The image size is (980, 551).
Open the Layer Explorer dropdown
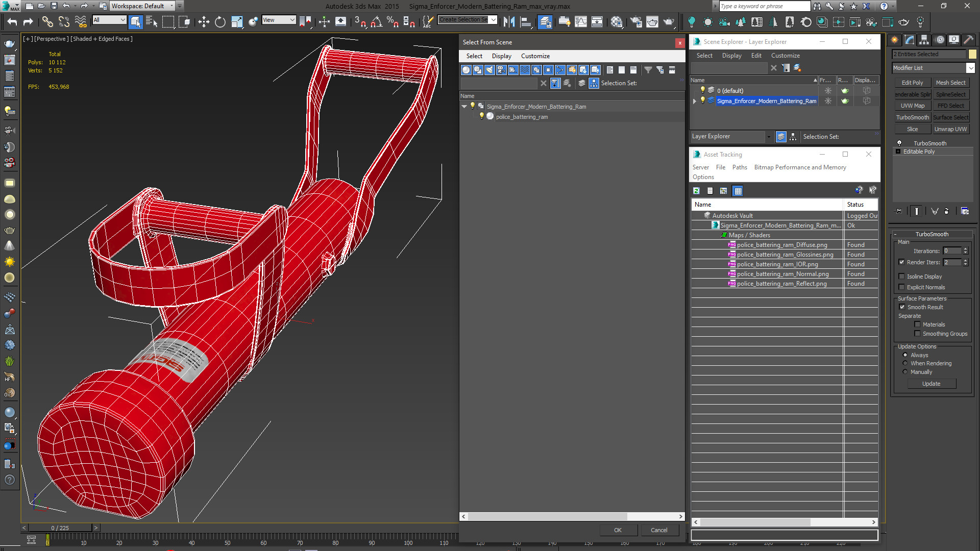(731, 136)
